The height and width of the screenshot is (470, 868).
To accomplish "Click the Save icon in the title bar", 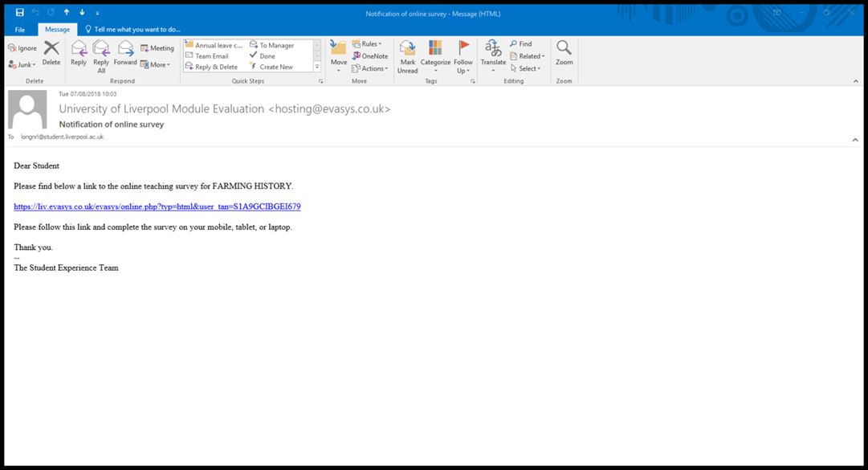I will pos(20,12).
